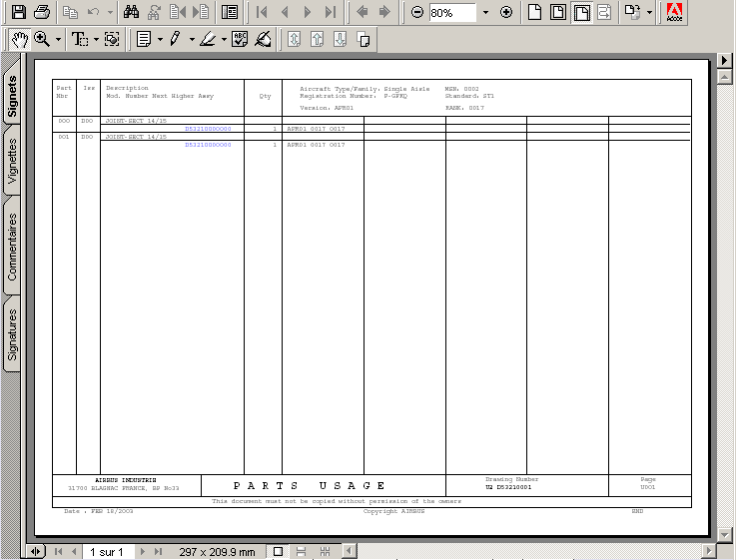
Task: Select the Digital Signature pen tool
Action: click(x=263, y=39)
